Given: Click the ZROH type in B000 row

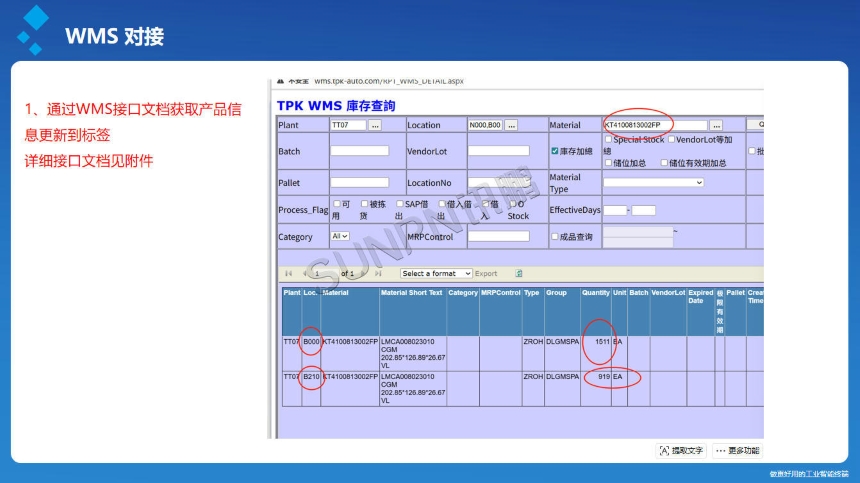Looking at the screenshot, I should pos(533,342).
